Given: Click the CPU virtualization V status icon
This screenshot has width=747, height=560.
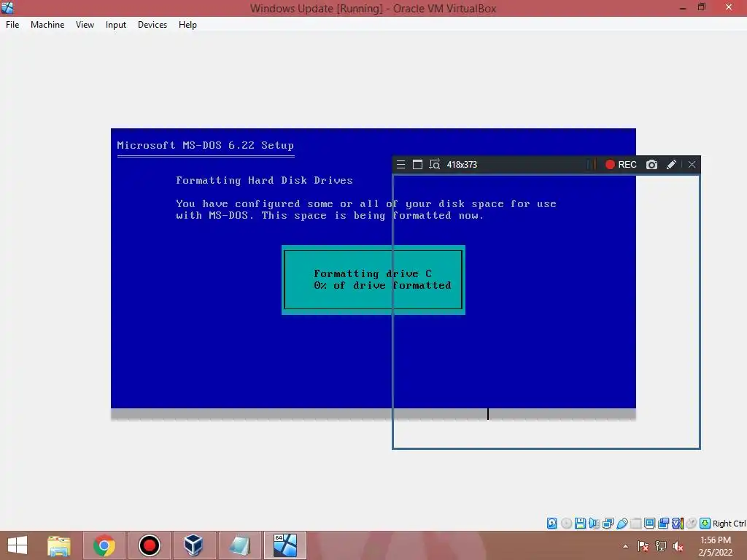Looking at the screenshot, I should (x=678, y=524).
